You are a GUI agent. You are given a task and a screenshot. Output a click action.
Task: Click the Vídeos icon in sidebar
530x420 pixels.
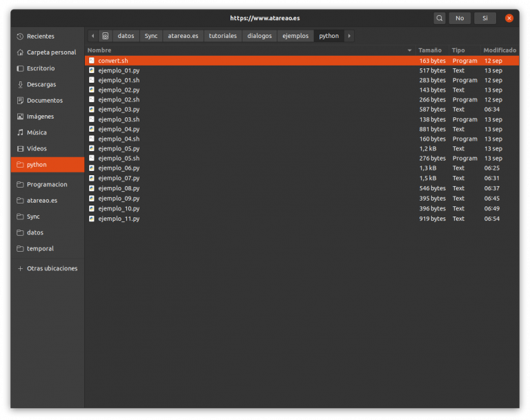[x=20, y=148]
